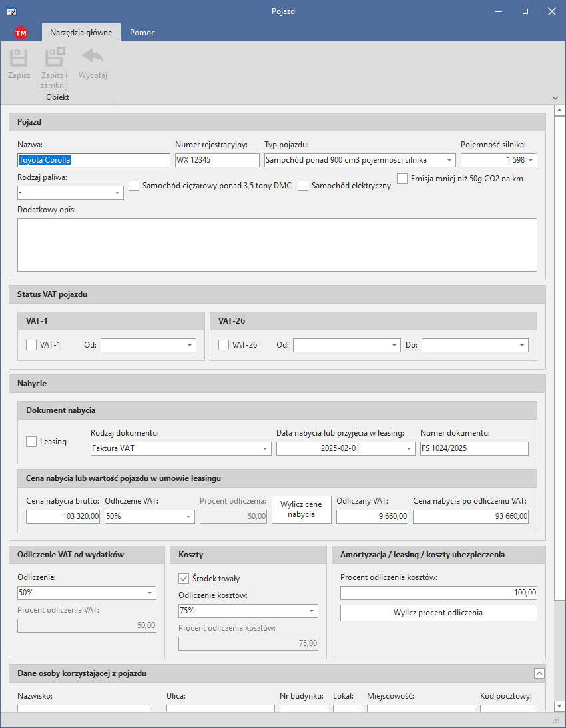The height and width of the screenshot is (728, 566).
Task: Click the Numer rejestracyjny field
Action: tap(217, 160)
